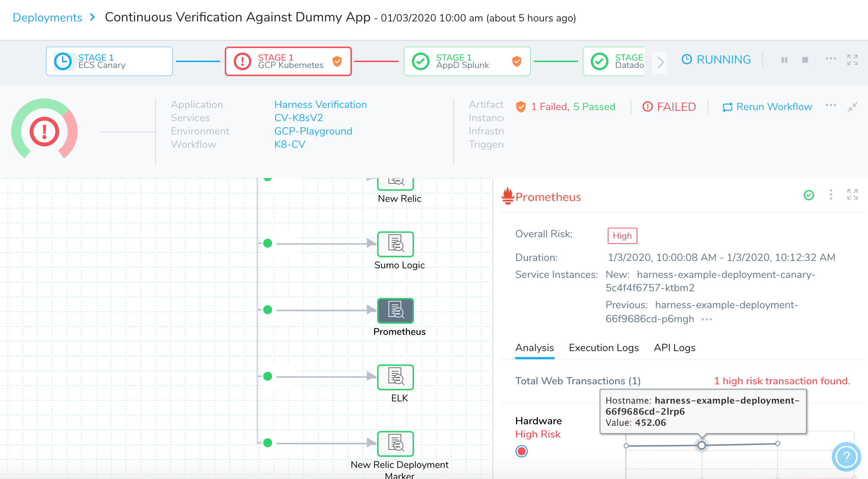868x479 pixels.
Task: Click the AppD Splunk success checkmark icon
Action: pyautogui.click(x=421, y=61)
